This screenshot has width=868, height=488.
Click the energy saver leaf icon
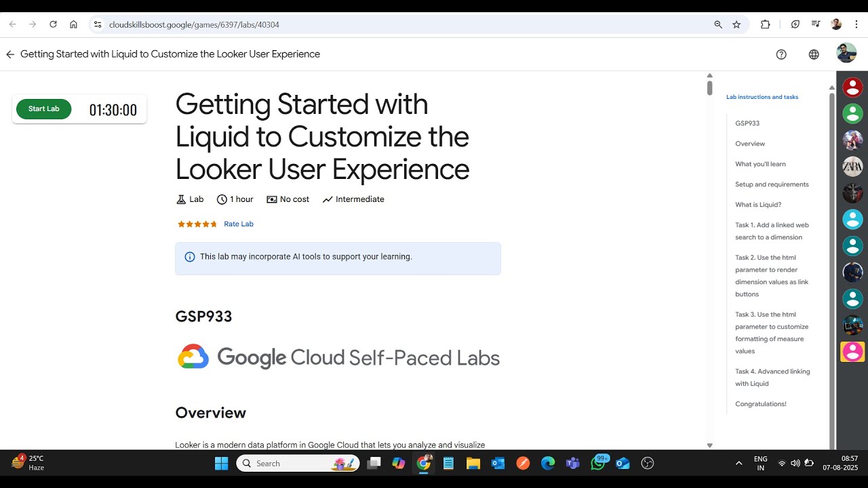click(795, 24)
